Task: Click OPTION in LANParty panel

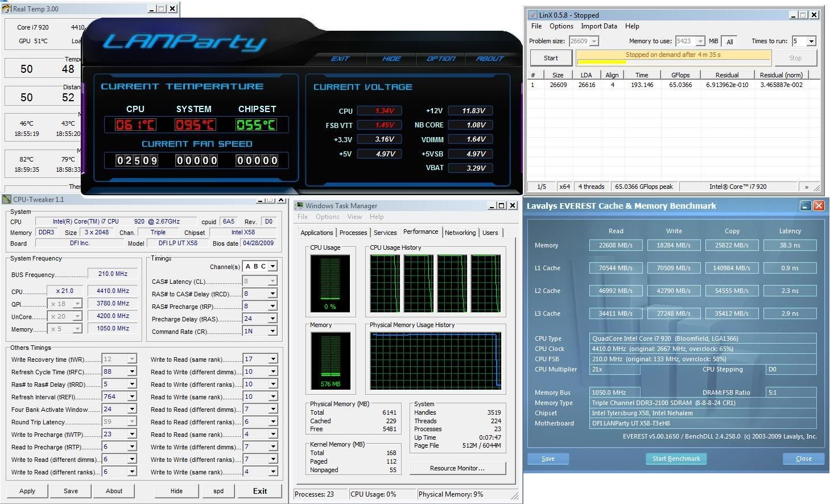Action: (441, 59)
